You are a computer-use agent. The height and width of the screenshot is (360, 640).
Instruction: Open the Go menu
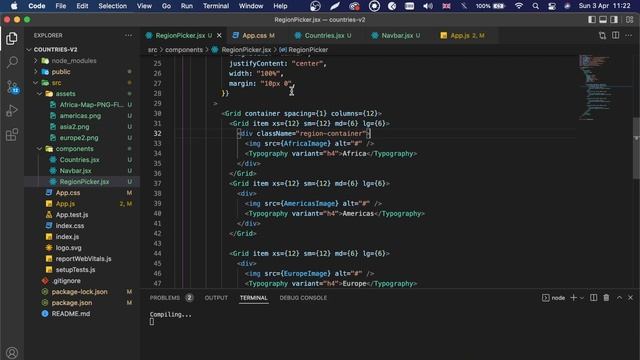166,6
